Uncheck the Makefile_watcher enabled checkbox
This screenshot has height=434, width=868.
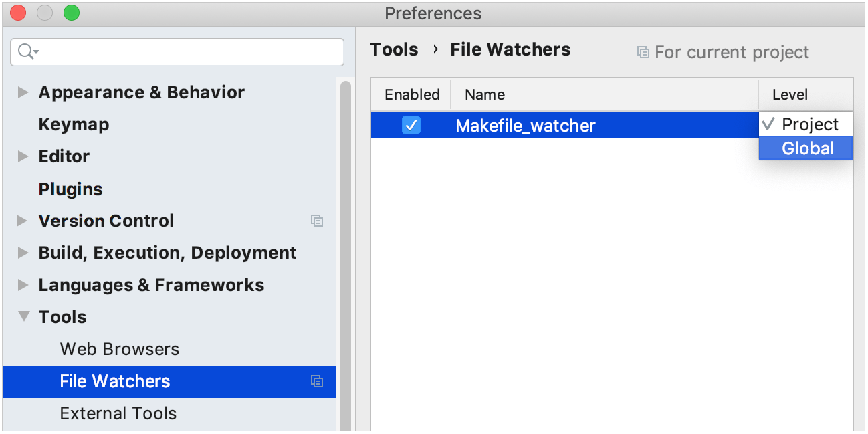pos(411,125)
